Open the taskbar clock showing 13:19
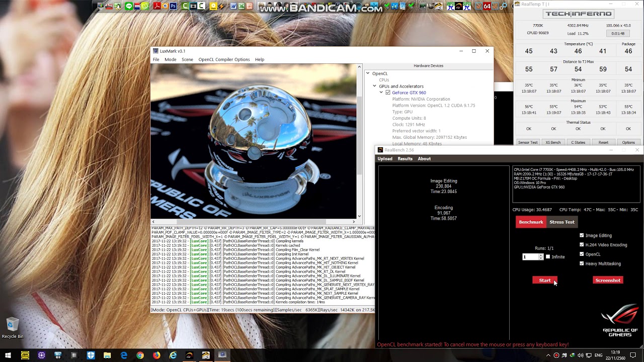 615,355
